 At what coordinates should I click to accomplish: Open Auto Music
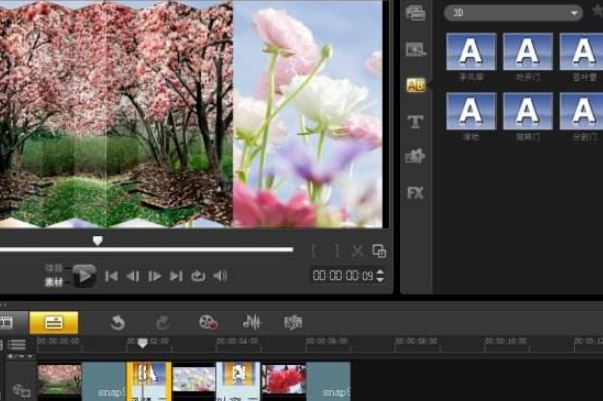[x=293, y=322]
